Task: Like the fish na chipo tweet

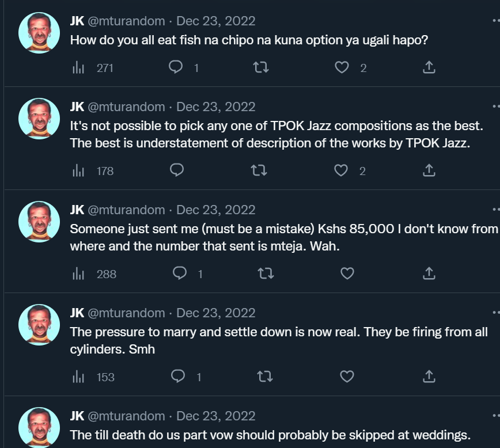Action: 342,67
